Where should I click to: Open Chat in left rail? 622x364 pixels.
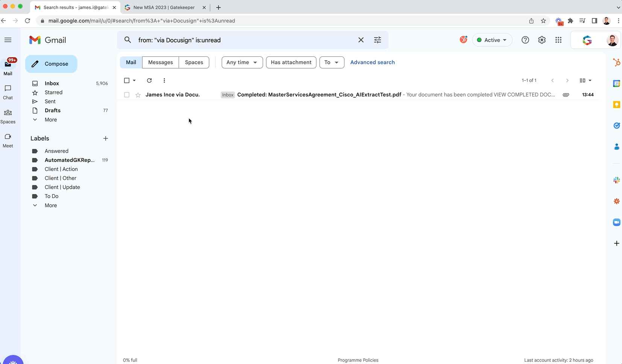8,92
